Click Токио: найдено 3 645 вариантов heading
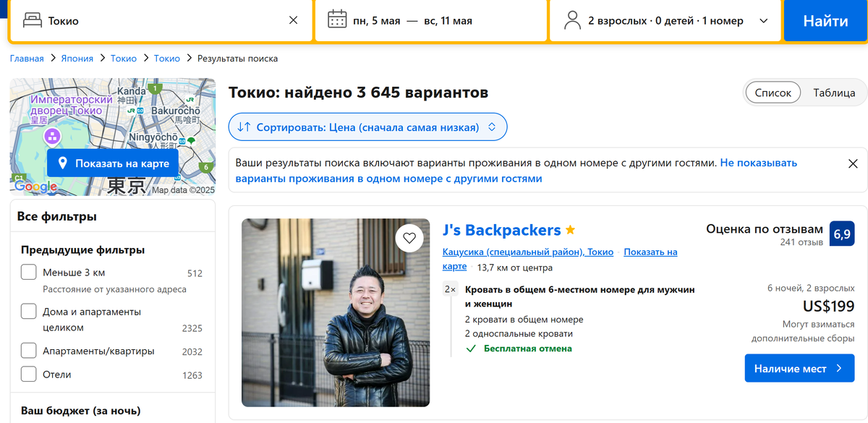The image size is (868, 423). pyautogui.click(x=358, y=93)
